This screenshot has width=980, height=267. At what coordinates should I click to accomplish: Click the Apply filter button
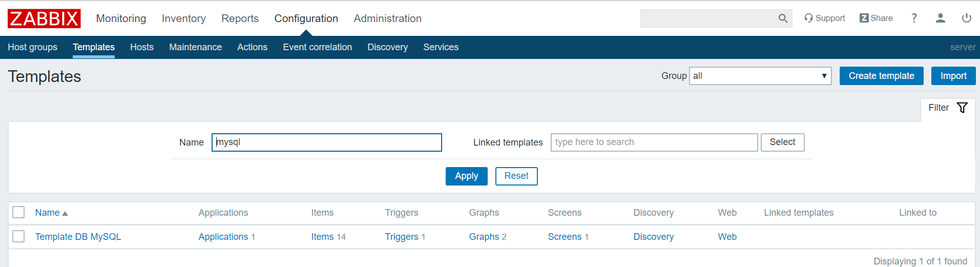click(466, 176)
